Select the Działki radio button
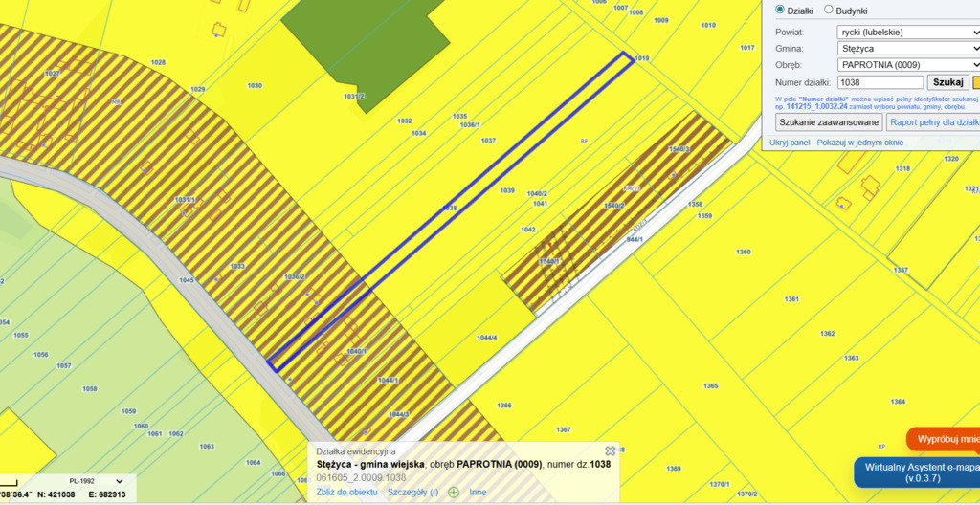 (779, 10)
